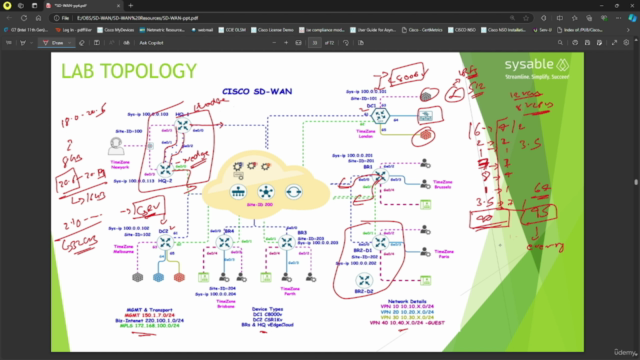Screen dimensions: 640x360
Task: Open the Copilot sidebar
Action: 633,18
